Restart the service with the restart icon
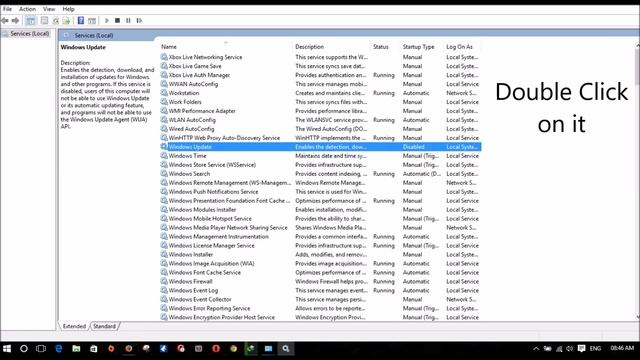Image resolution: width=640 pixels, height=360 pixels. 139,20
